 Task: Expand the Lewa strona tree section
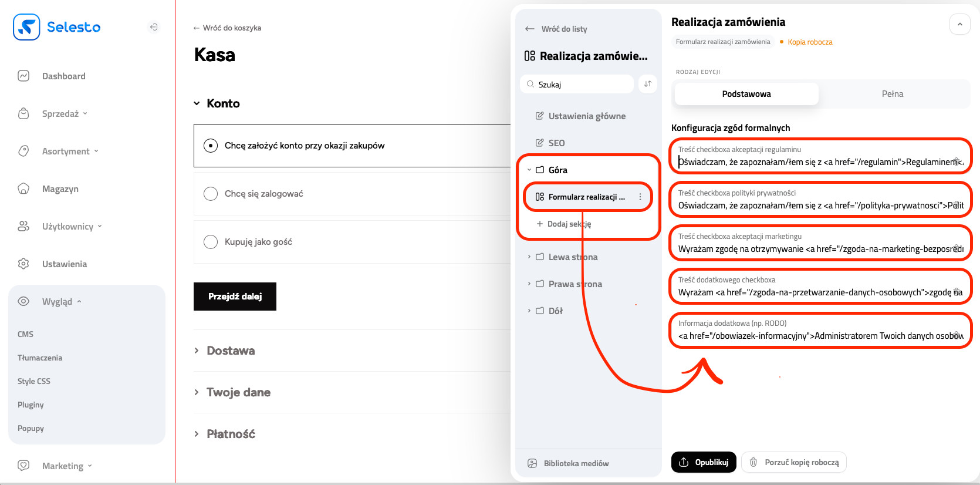pyautogui.click(x=529, y=257)
